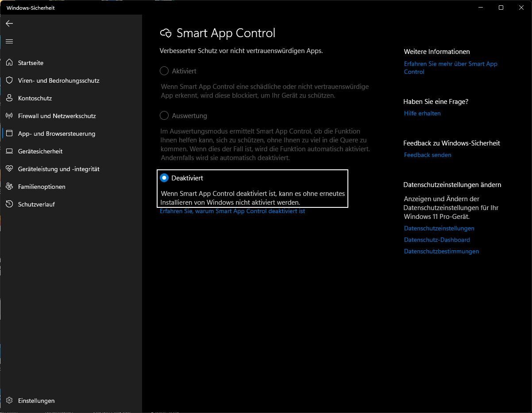Click the Kontoschutz person icon
Viewport: 532px width, 413px height.
pos(9,98)
